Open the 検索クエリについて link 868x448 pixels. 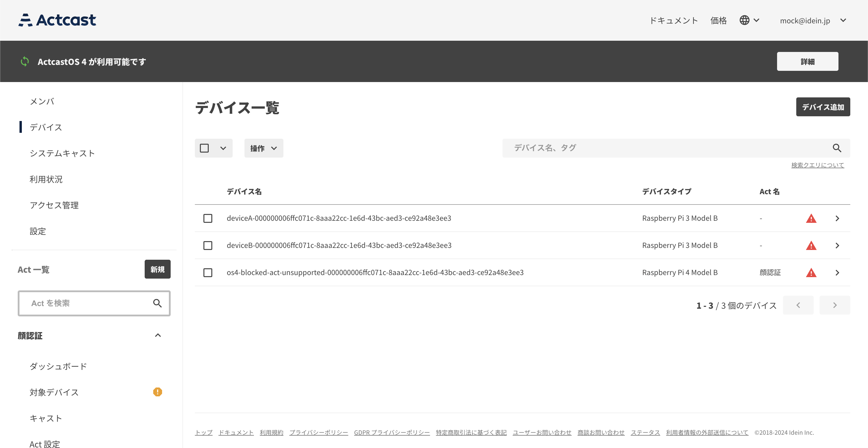(818, 165)
